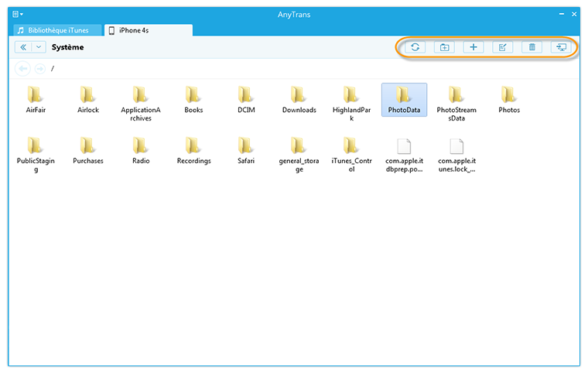588x374 pixels.
Task: Click the Delete trash toolbar icon
Action: (x=532, y=47)
